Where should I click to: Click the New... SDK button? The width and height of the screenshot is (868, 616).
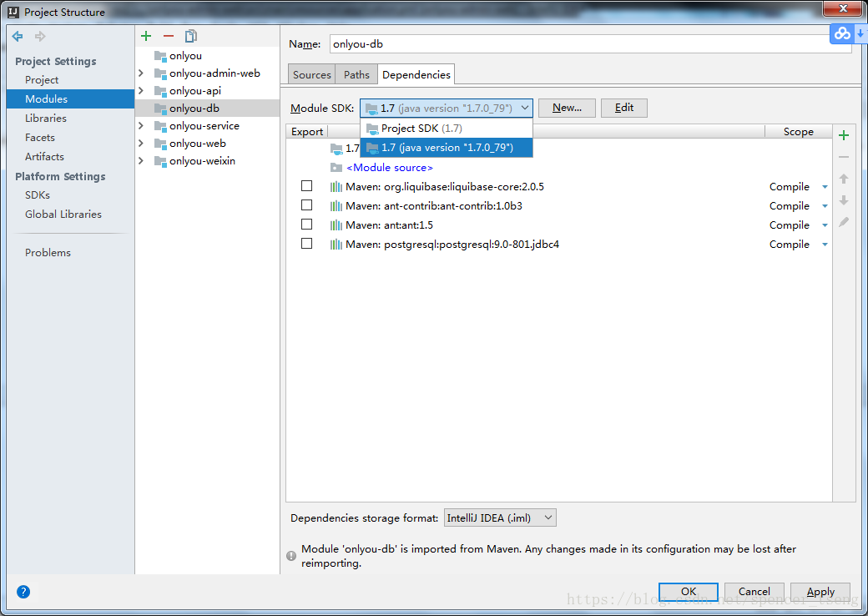point(567,108)
